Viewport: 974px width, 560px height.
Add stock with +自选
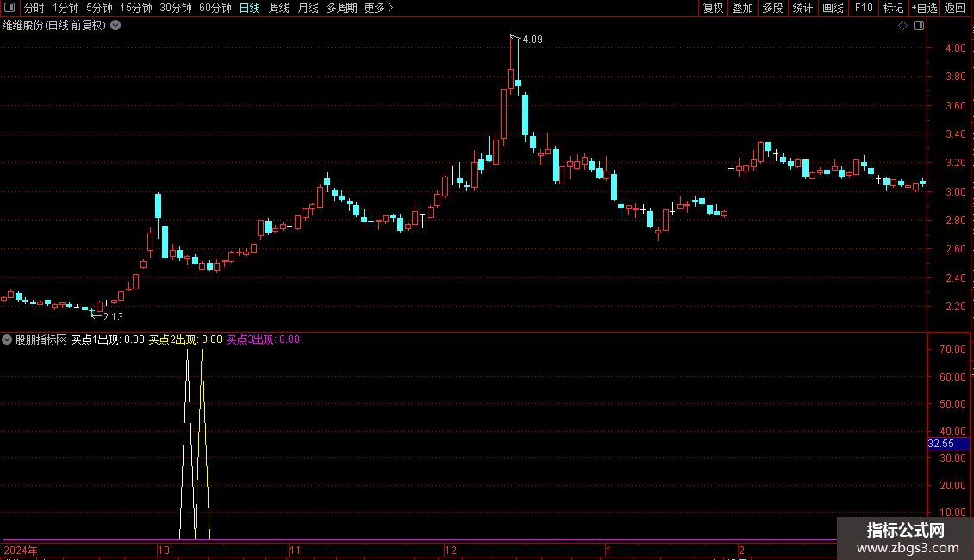pos(924,8)
